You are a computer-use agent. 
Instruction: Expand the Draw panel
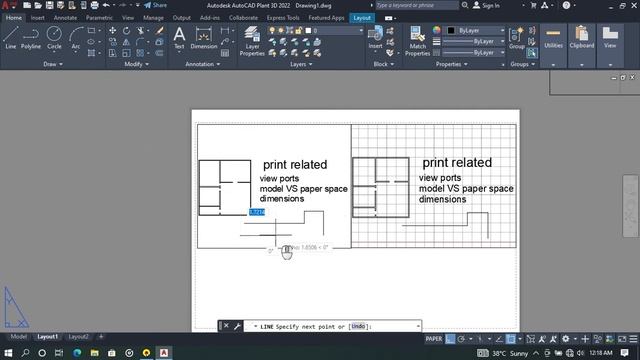[53, 64]
